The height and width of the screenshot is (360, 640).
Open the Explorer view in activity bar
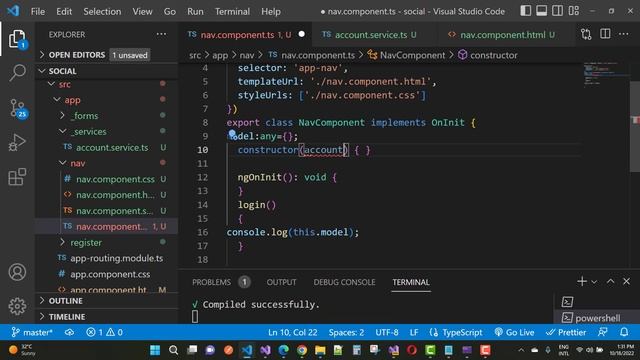[17, 39]
